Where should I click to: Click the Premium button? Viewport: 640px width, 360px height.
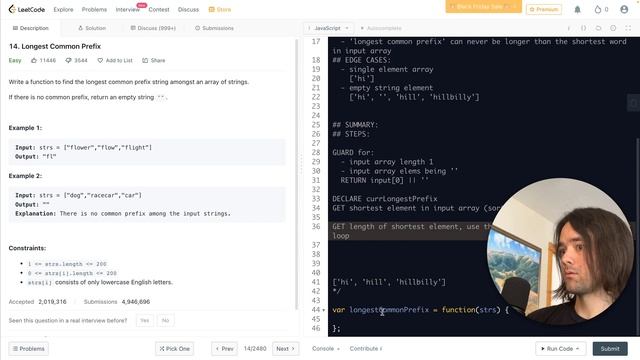[544, 9]
